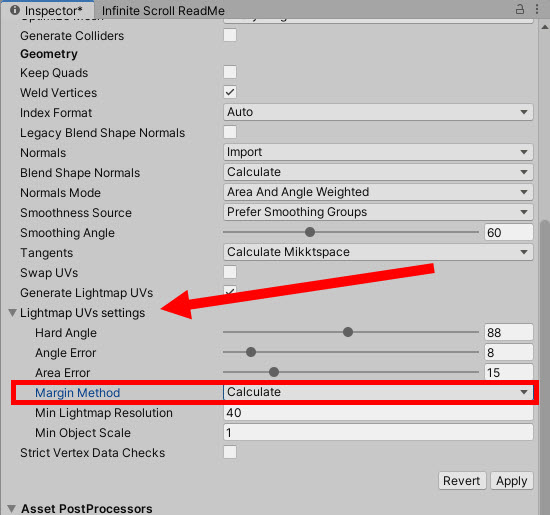Open the Tangents dropdown
Image resolution: width=550 pixels, height=515 pixels.
[378, 252]
